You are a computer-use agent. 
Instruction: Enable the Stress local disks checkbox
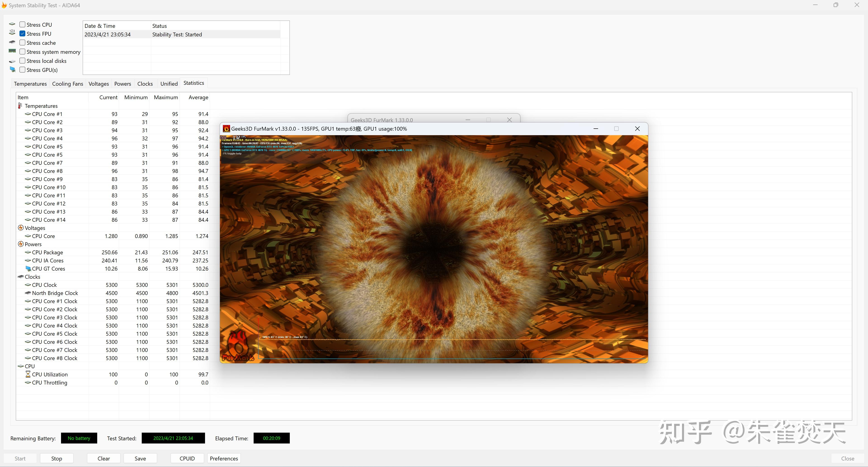coord(23,61)
